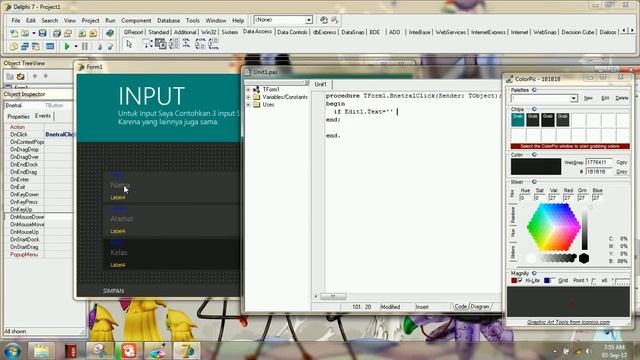
Task: Collapse the Magnify section in ColorPic
Action: [534, 273]
